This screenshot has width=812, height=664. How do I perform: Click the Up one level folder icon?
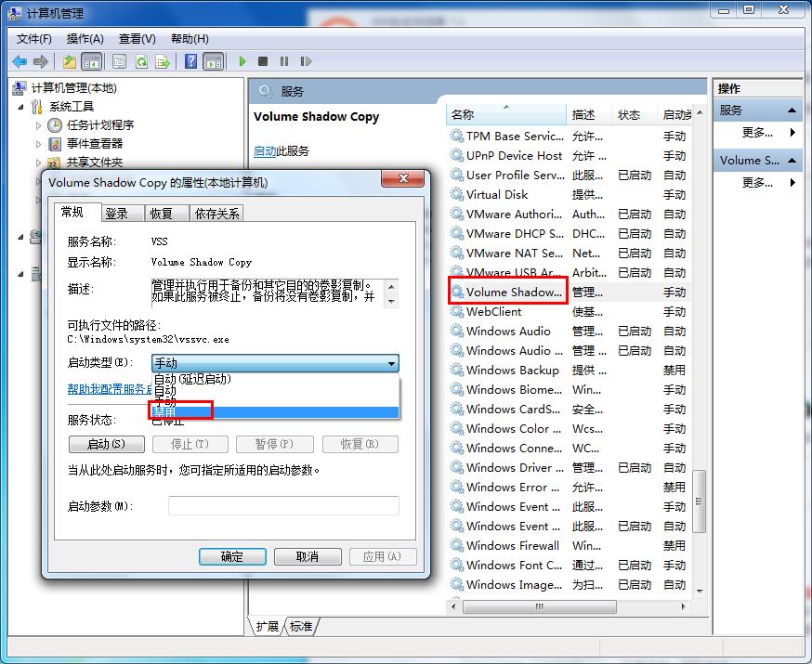coord(70,62)
